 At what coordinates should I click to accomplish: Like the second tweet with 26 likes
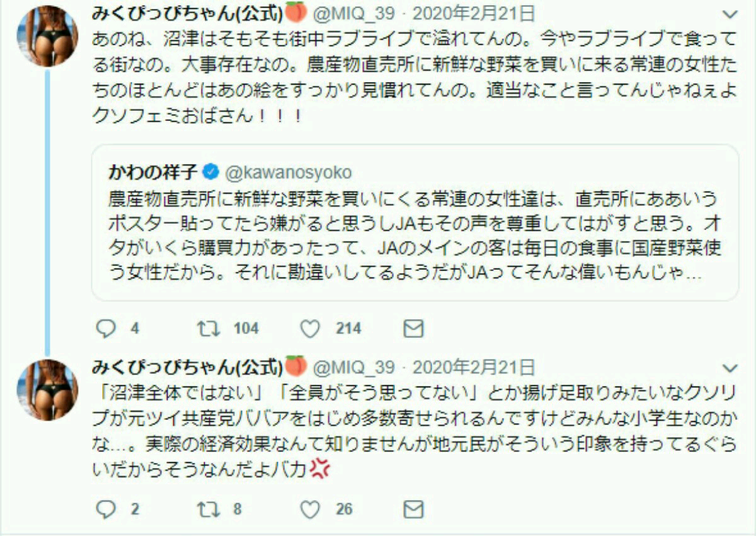click(310, 509)
